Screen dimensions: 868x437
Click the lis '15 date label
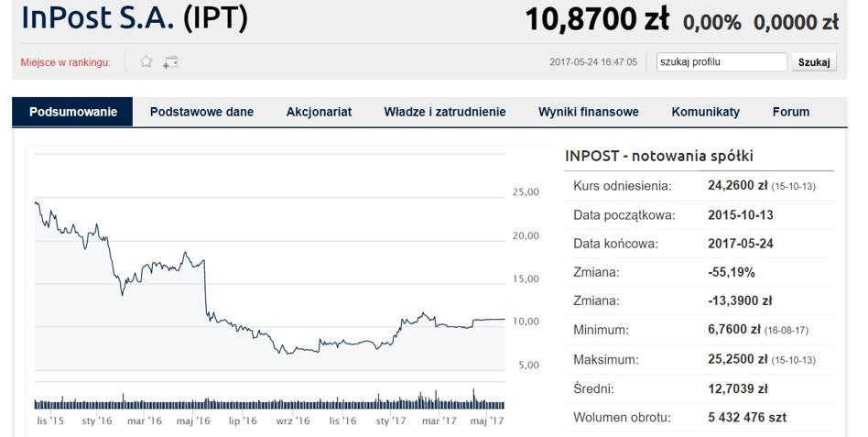point(50,421)
